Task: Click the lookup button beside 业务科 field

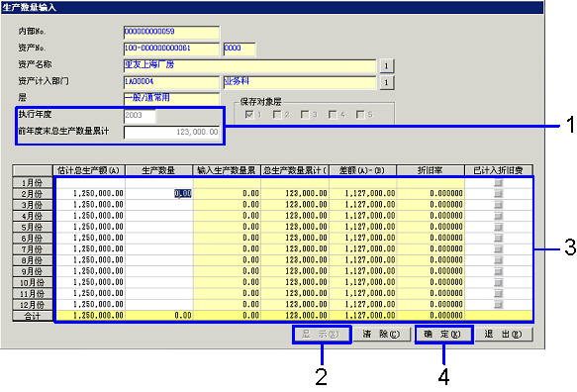Action: point(386,82)
